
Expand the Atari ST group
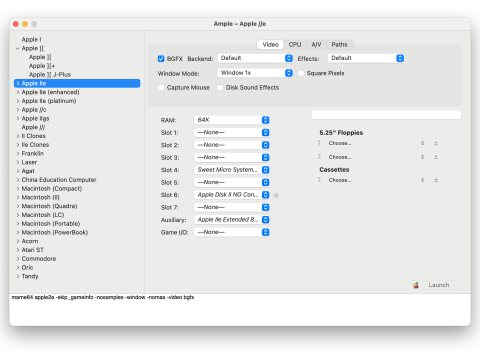coord(18,250)
